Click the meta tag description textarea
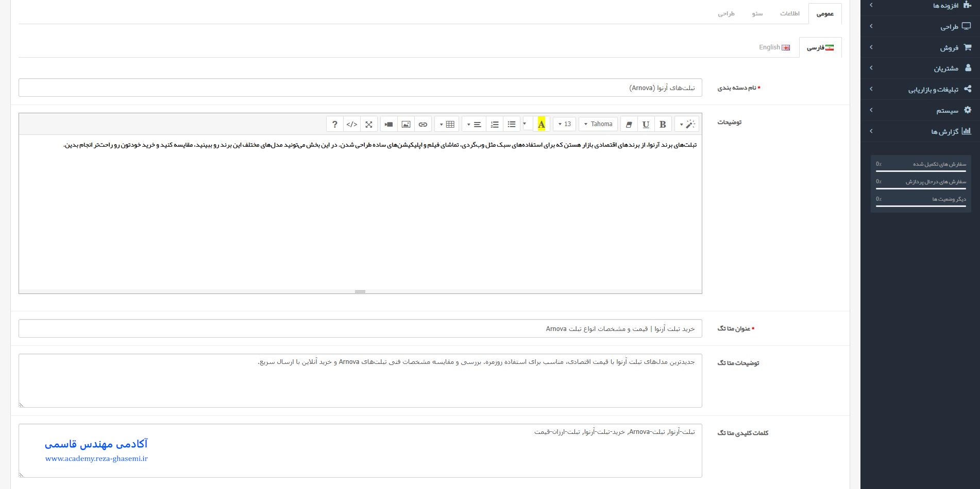 [360, 380]
